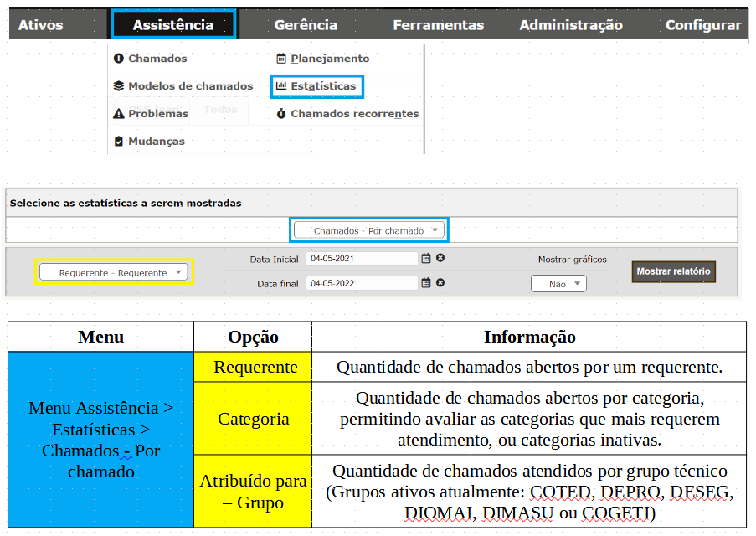The width and height of the screenshot is (756, 536).
Task: Click the Estatísticas bar chart icon
Action: [x=281, y=85]
